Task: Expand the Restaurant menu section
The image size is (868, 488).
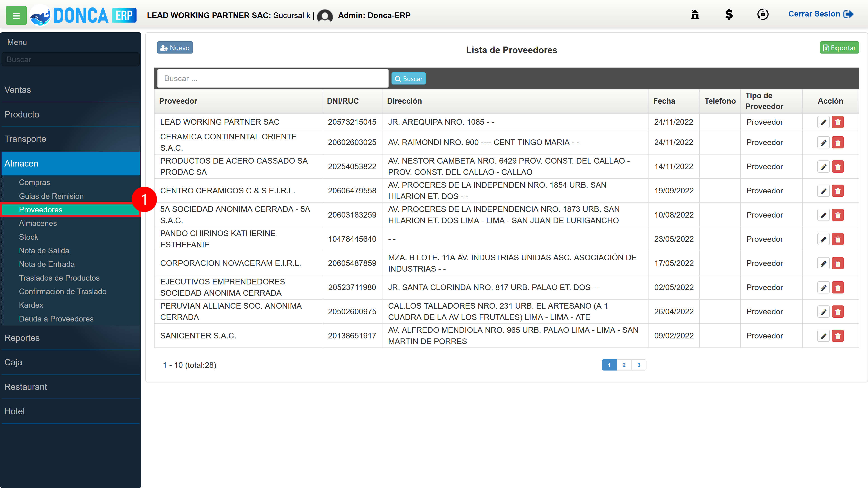Action: tap(71, 387)
